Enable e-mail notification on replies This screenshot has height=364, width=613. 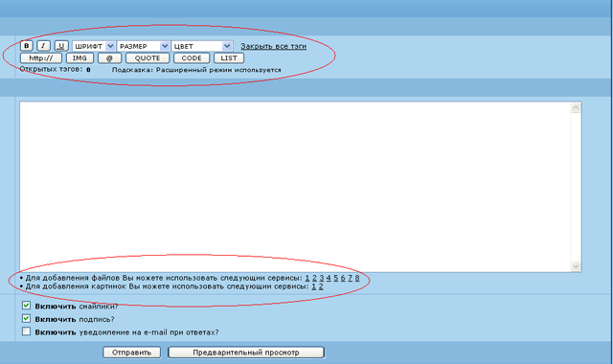pos(26,331)
